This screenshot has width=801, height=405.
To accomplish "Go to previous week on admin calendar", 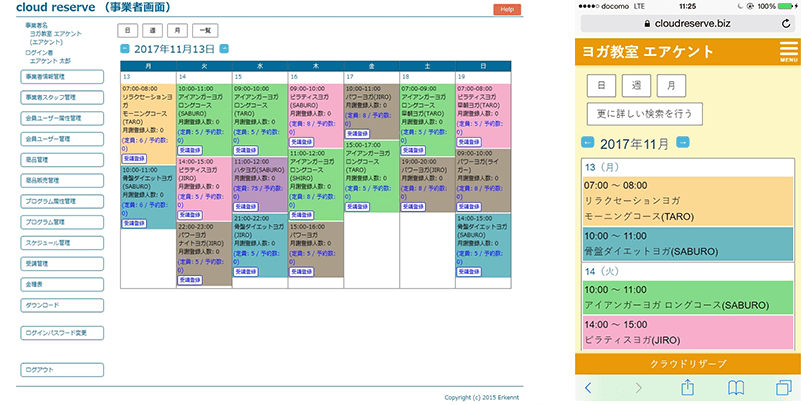I will point(125,49).
